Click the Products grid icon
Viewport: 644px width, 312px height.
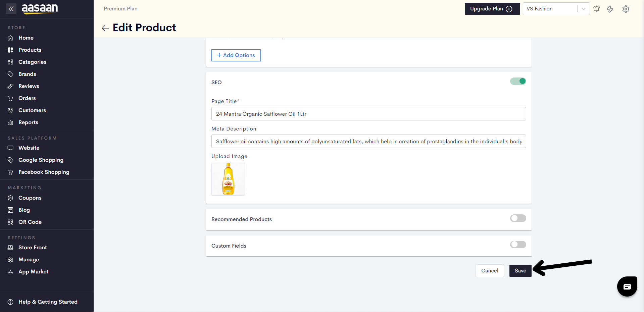point(10,50)
